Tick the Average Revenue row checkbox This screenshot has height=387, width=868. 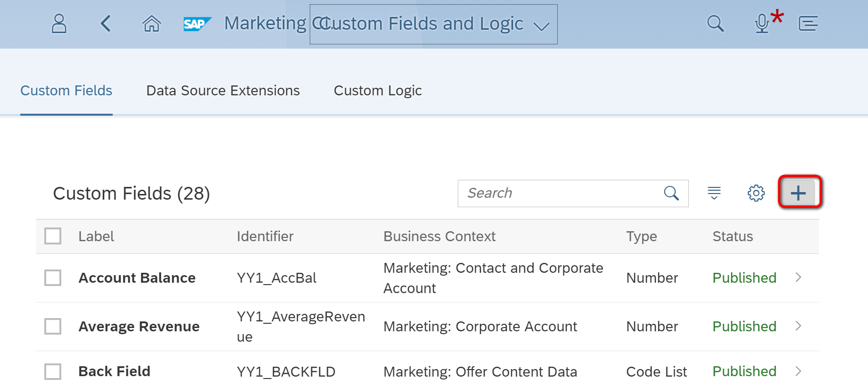click(53, 326)
